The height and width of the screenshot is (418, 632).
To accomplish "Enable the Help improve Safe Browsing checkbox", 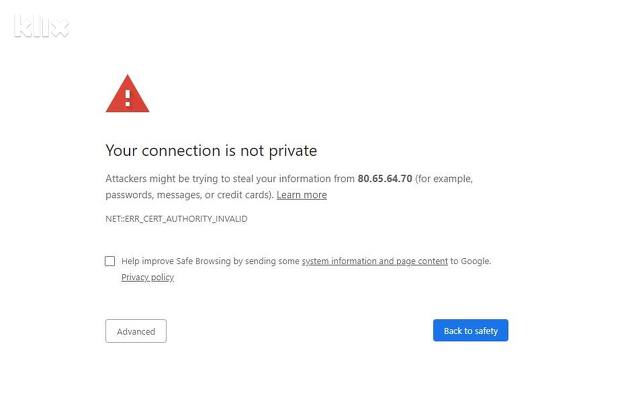I will pos(110,261).
